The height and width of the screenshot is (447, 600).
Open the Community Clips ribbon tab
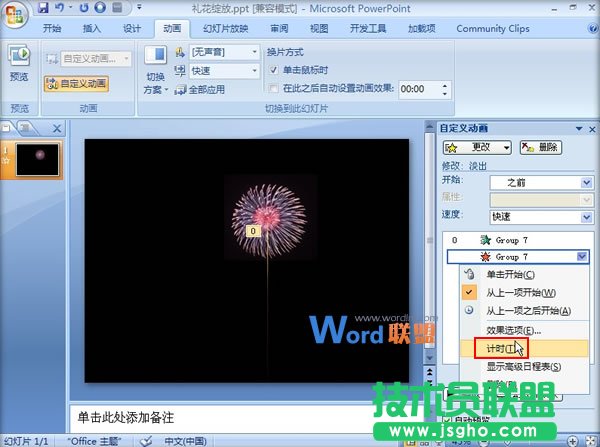tap(493, 29)
